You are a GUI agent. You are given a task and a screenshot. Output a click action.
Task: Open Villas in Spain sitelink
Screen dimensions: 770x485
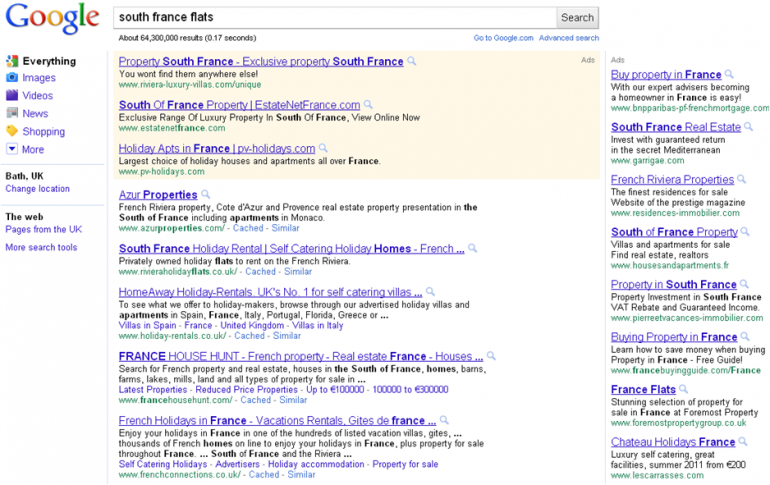point(147,325)
